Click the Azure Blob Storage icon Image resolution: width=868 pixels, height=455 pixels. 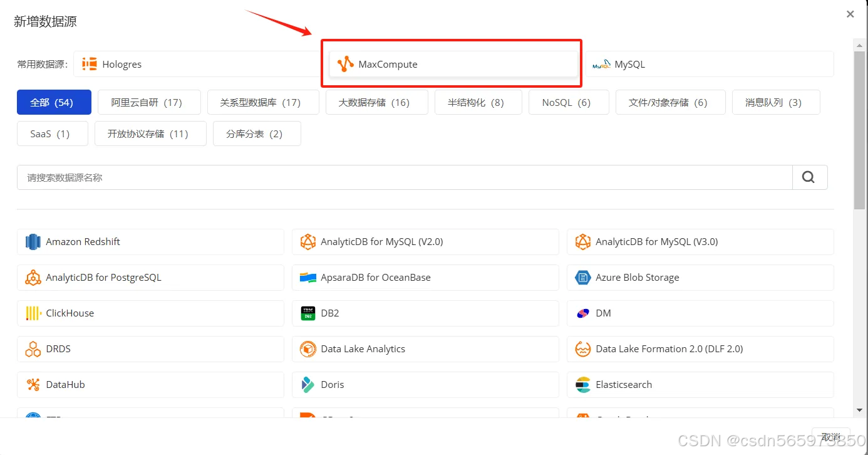(582, 277)
